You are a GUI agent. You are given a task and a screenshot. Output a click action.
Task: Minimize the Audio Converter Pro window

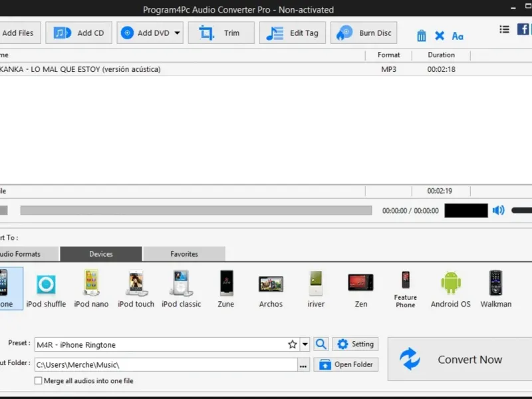pyautogui.click(x=513, y=7)
